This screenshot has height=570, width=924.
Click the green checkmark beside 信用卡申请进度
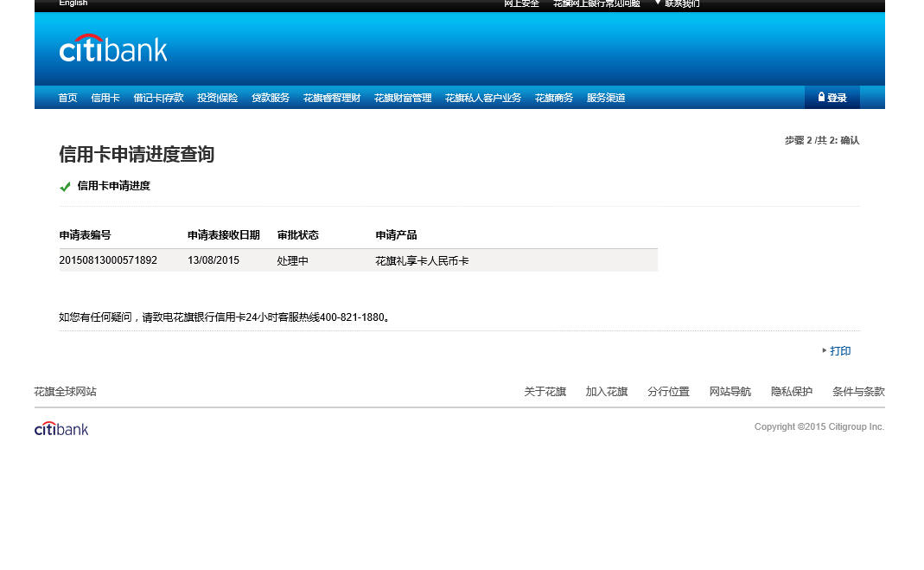[65, 186]
